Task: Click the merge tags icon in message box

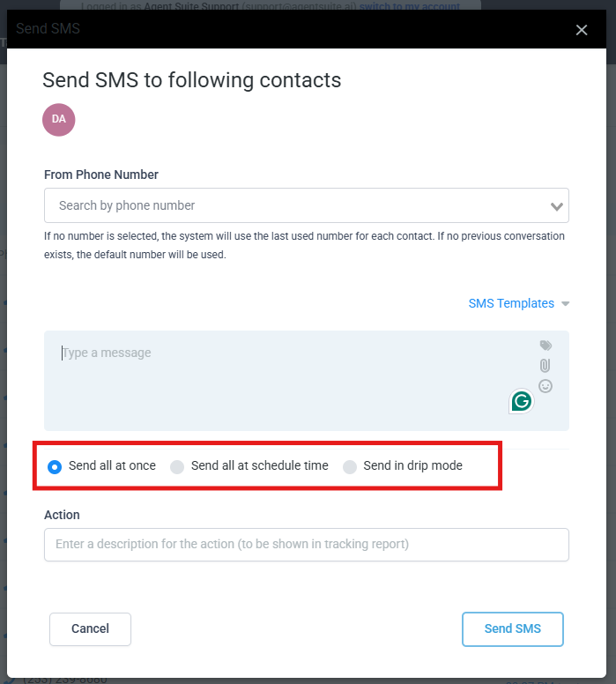Action: coord(545,346)
